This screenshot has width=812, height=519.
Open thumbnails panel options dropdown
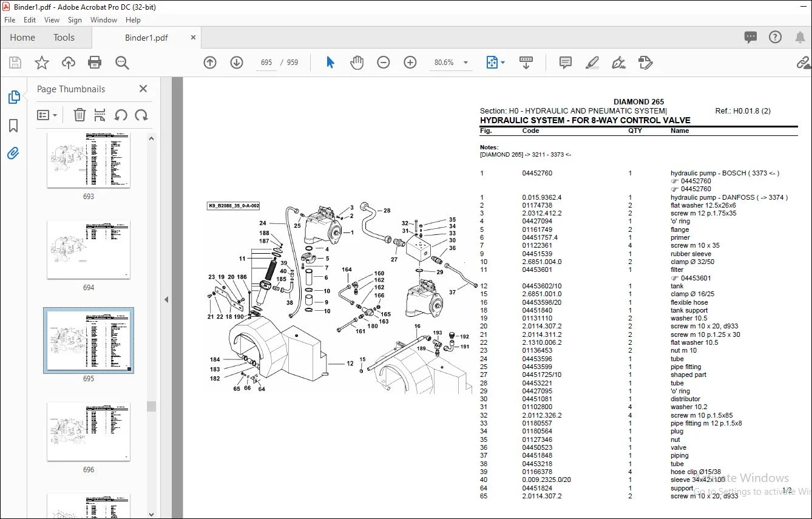click(47, 115)
